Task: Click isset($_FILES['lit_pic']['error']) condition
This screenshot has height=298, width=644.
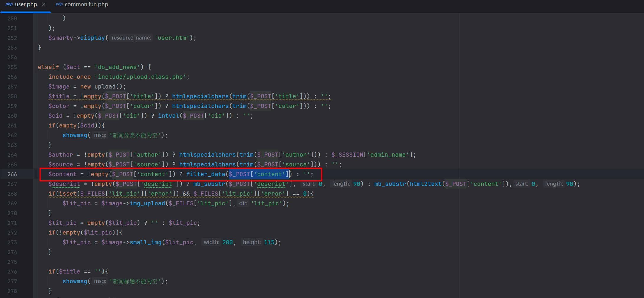Action: 119,194
